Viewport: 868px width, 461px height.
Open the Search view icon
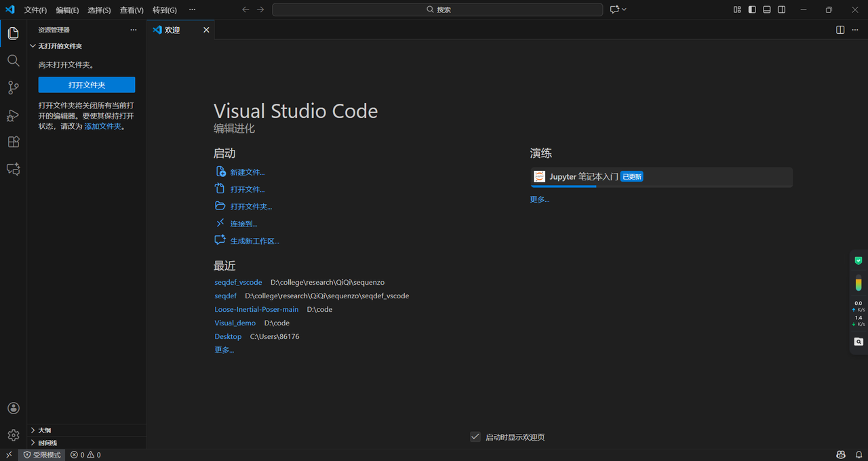pyautogui.click(x=13, y=60)
